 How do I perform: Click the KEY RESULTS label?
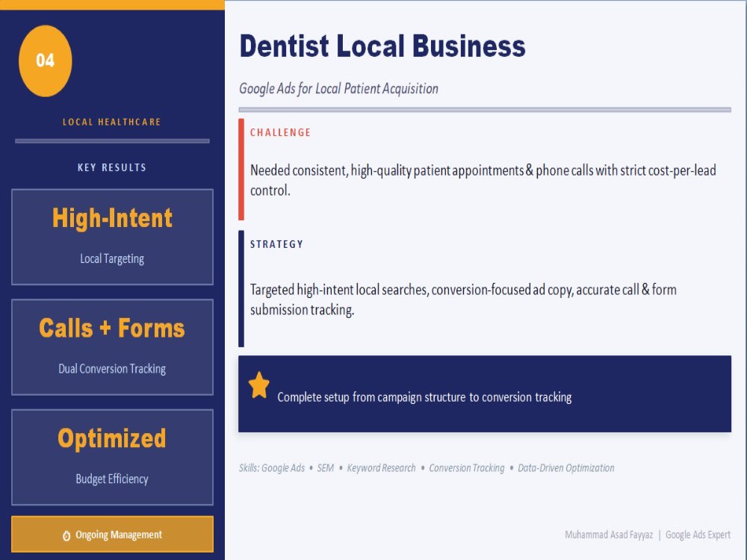click(x=112, y=167)
